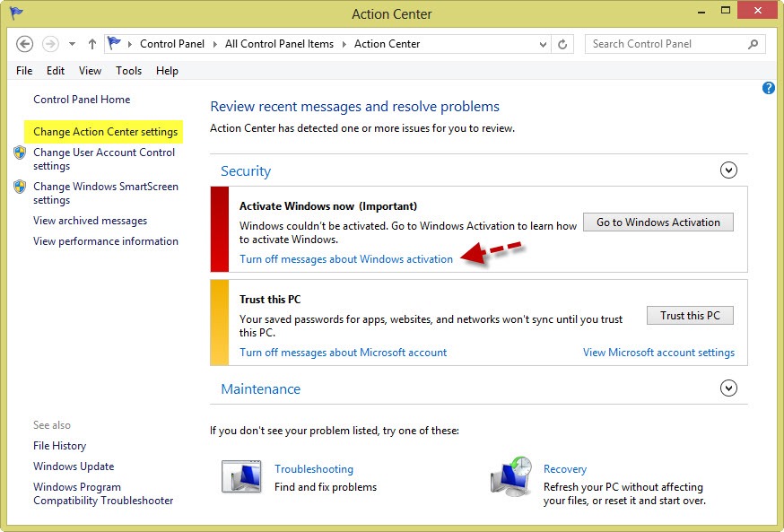
Task: Click the Trust this PC button
Action: [x=690, y=316]
